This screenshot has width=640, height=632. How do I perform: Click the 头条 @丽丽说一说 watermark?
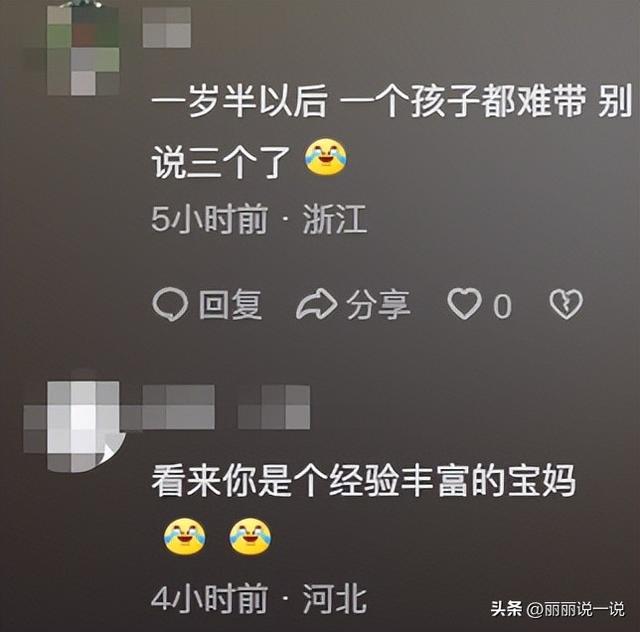click(x=558, y=609)
